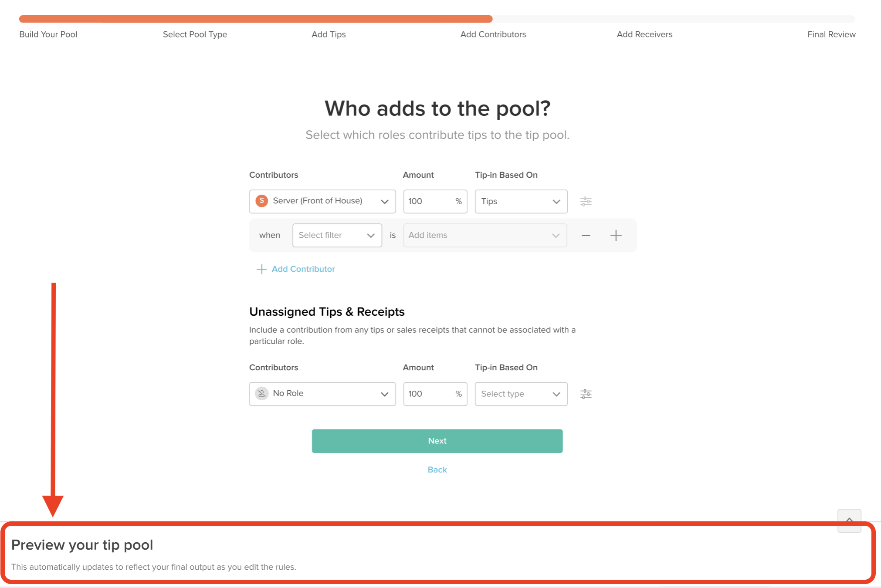Open advanced settings for the No Role row
This screenshot has width=881, height=588.
pos(586,394)
